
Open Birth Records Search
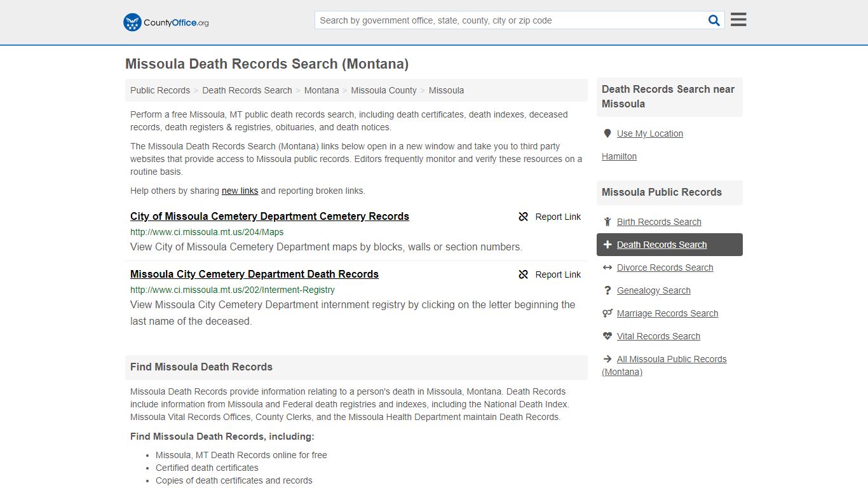coord(659,222)
